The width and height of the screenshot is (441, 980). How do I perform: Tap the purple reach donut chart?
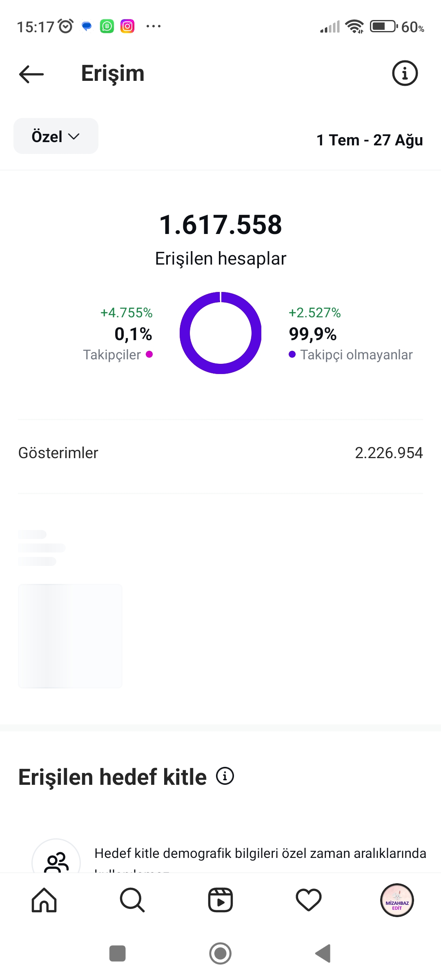(x=220, y=333)
